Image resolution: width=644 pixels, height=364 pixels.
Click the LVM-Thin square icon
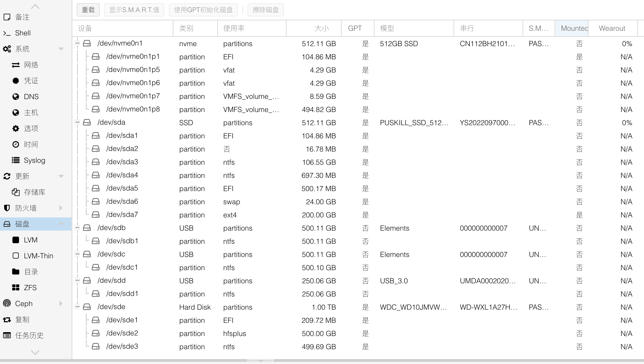16,256
